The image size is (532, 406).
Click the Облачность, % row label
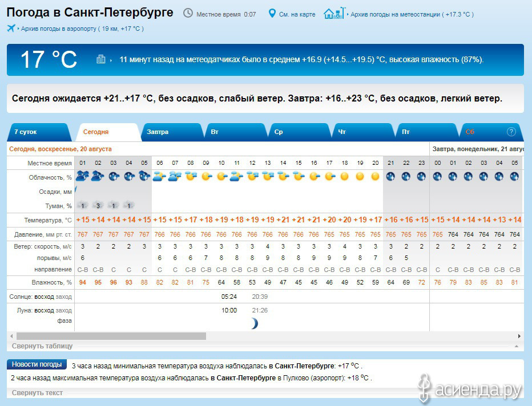[x=50, y=177]
